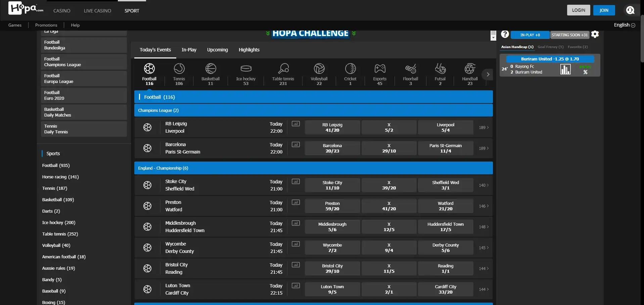Toggle the IN-PLAY +8 filter

(530, 35)
